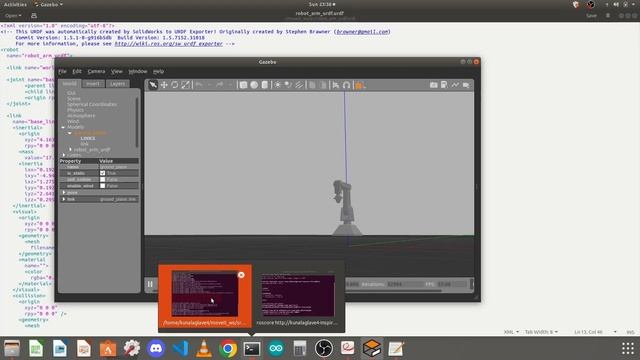Click the copy icon in Gazebo toolbar
The width and height of the screenshot is (640, 360).
[312, 85]
